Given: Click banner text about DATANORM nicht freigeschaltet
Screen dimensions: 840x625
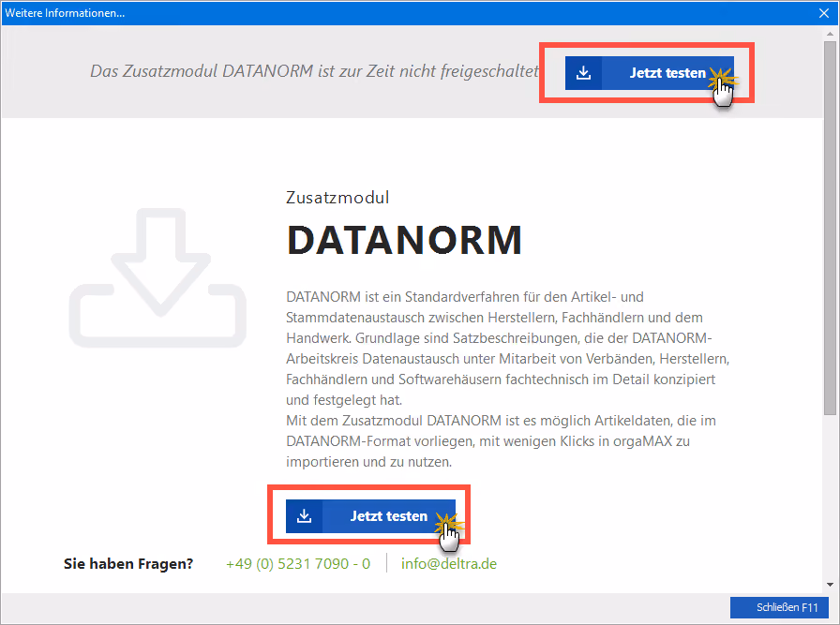Looking at the screenshot, I should point(314,71).
